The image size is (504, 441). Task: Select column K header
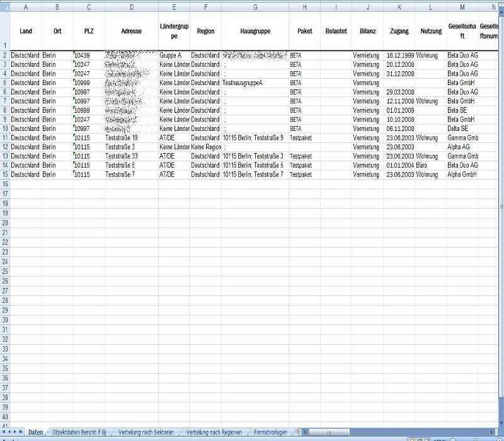tap(399, 7)
